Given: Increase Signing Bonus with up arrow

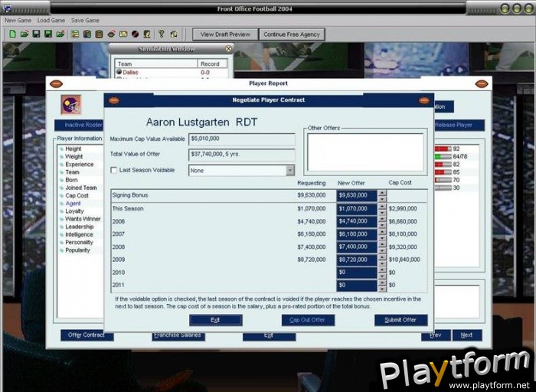Looking at the screenshot, I should point(382,193).
